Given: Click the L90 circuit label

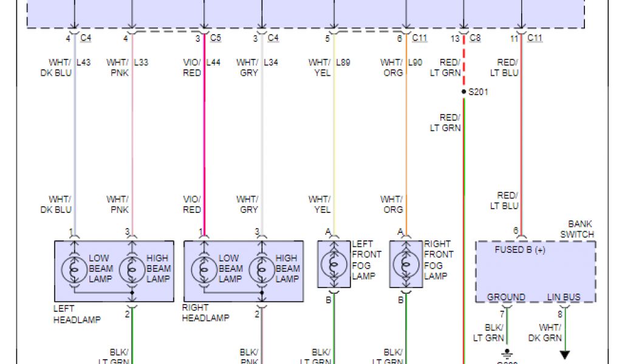Looking at the screenshot, I should point(415,62).
